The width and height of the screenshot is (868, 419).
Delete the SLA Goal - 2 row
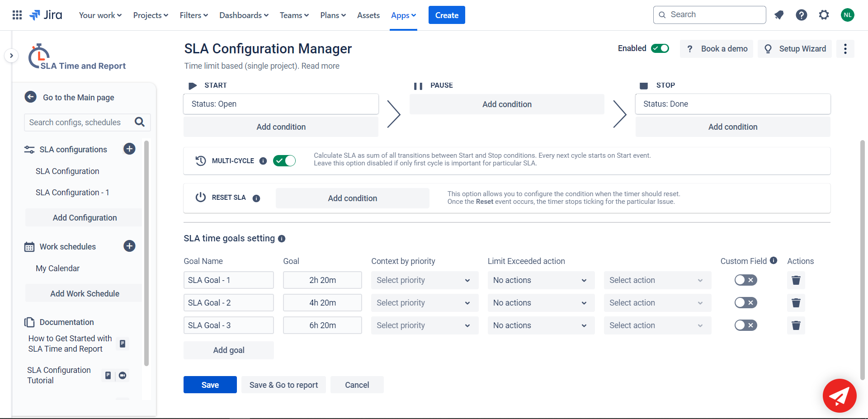[x=796, y=303]
